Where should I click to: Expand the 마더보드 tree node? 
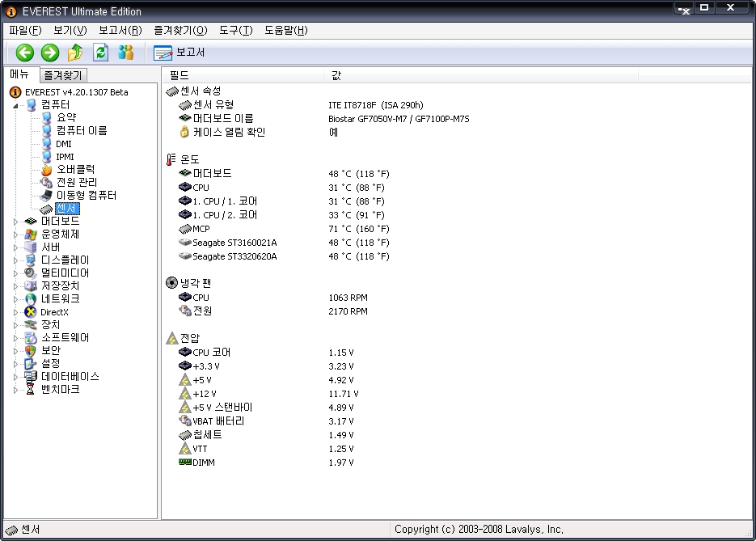15,222
